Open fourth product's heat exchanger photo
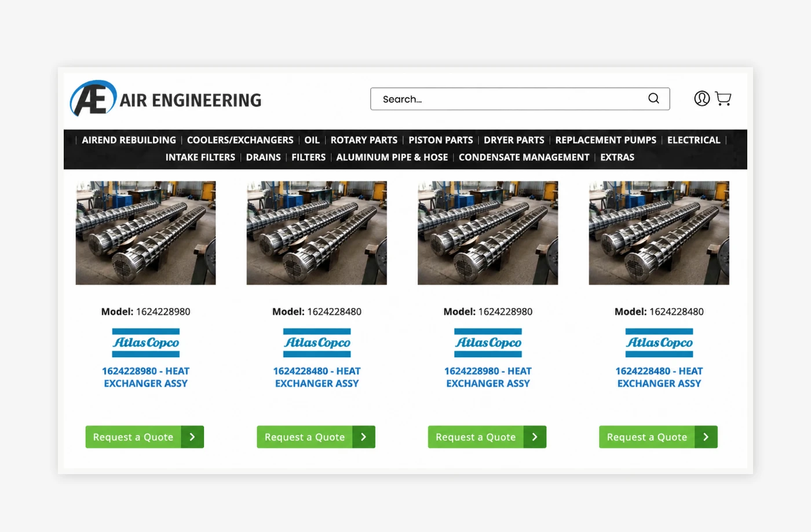Screen dimensions: 811x532 659,233
